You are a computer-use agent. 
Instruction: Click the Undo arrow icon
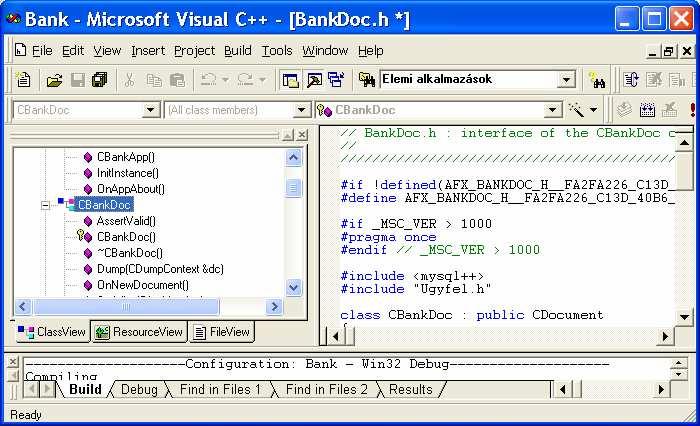(x=208, y=80)
